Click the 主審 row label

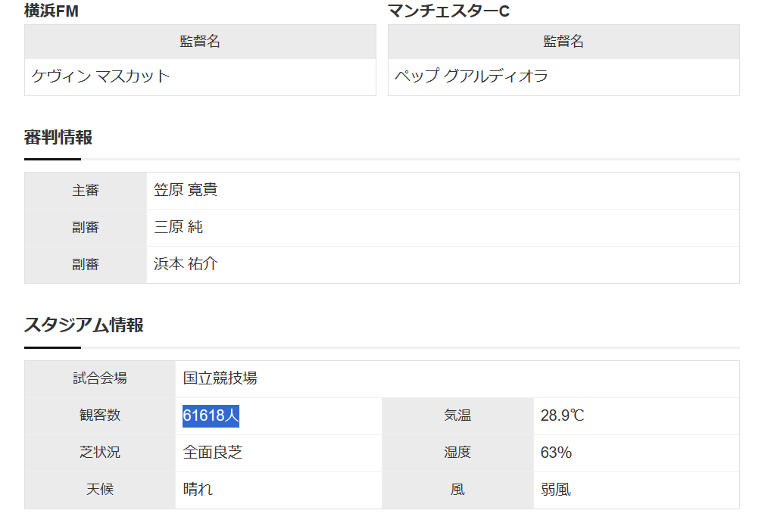pos(86,191)
